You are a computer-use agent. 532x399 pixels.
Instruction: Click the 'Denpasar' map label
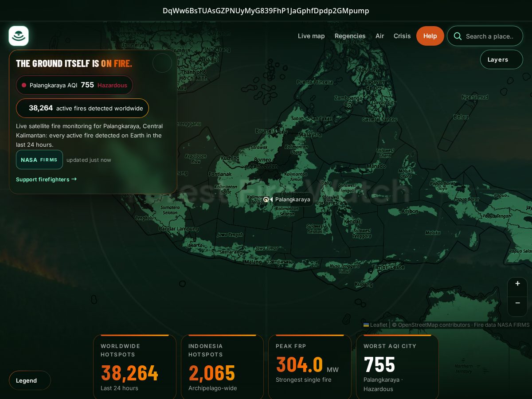click(x=279, y=262)
